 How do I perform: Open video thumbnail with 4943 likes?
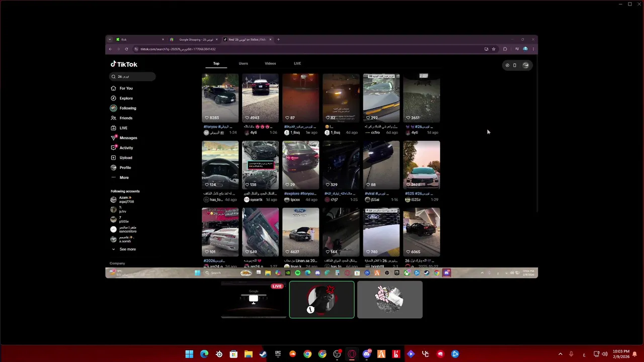(261, 98)
